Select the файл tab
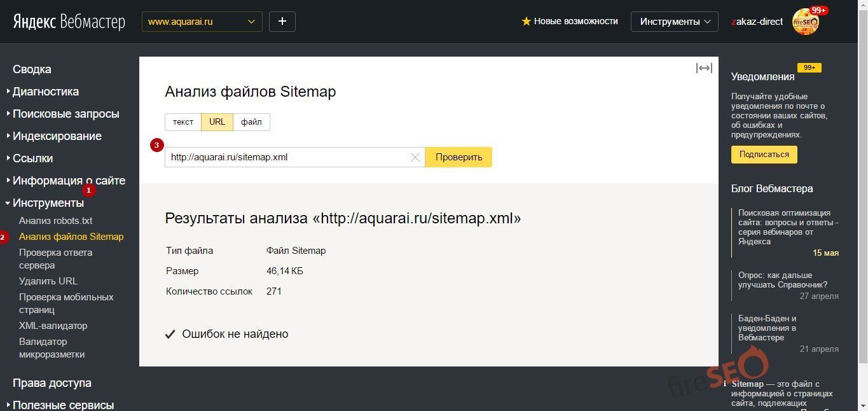 [x=251, y=122]
